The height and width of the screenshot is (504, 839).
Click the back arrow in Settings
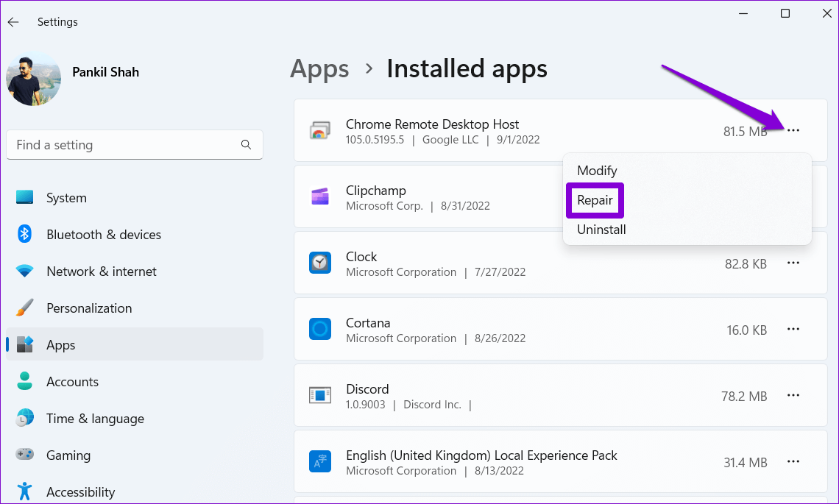click(x=13, y=22)
